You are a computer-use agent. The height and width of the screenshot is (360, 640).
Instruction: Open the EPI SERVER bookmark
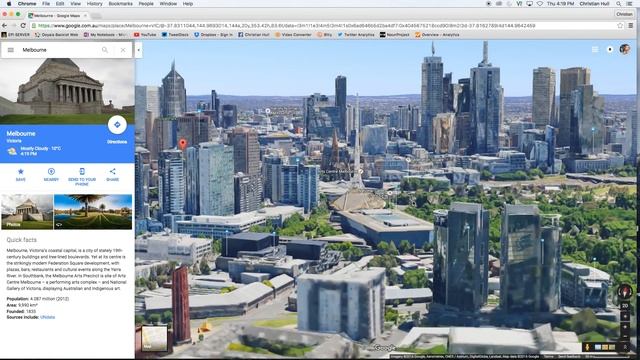(x=16, y=35)
